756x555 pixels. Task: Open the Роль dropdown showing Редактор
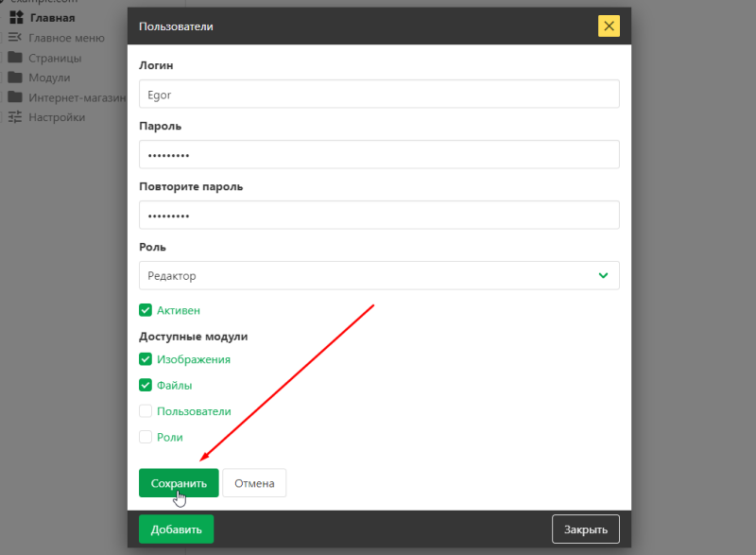tap(379, 275)
